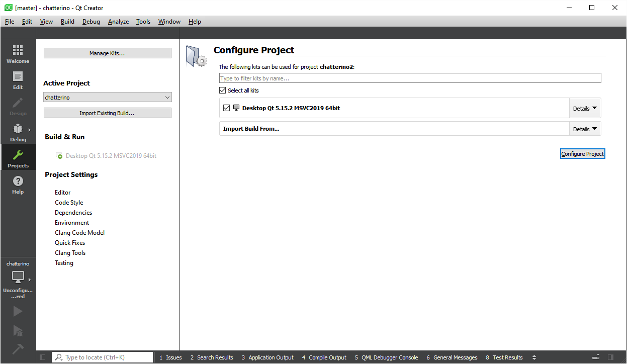This screenshot has width=627, height=364.
Task: Open Clang Tools settings
Action: point(70,253)
